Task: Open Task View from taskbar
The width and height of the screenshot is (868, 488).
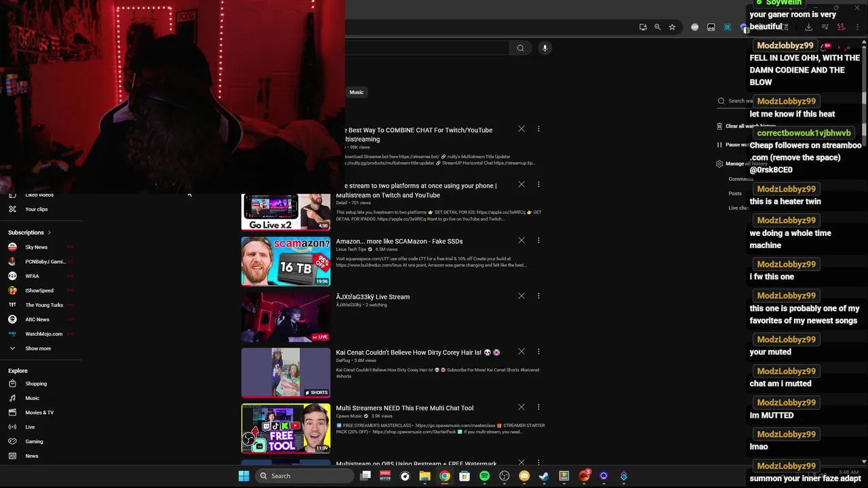Action: [x=366, y=476]
